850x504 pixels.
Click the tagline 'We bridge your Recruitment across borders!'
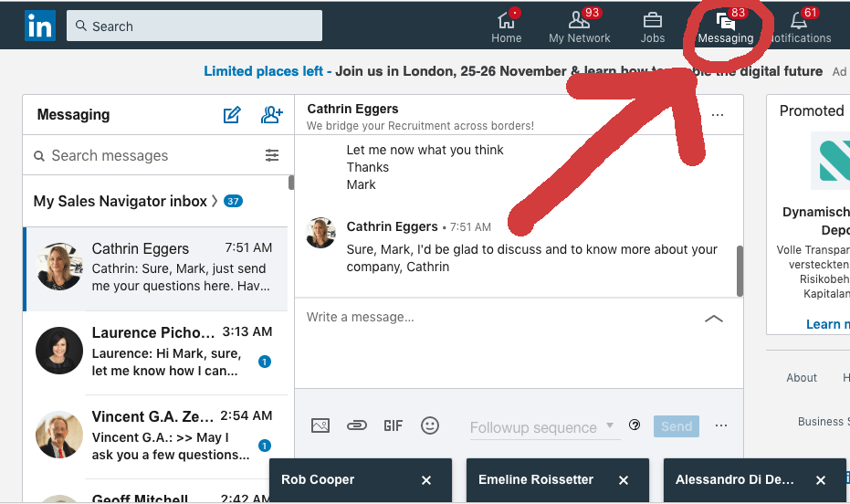[420, 126]
